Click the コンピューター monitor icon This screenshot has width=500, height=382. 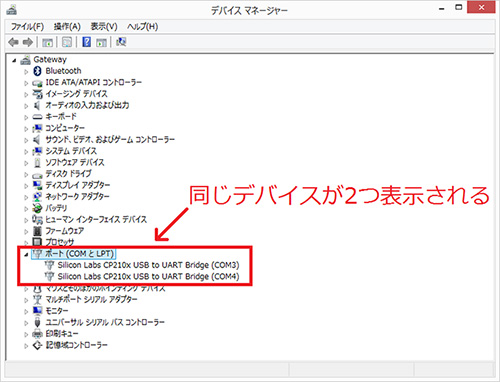(x=37, y=128)
